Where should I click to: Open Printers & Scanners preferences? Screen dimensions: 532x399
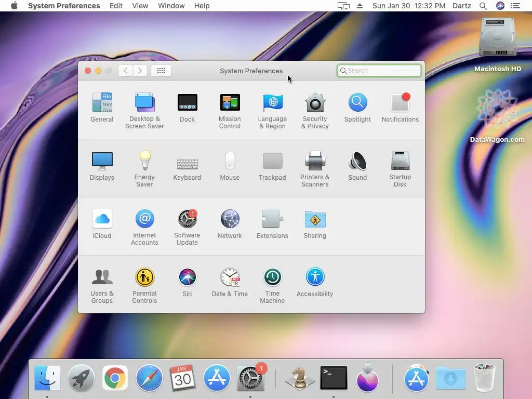point(315,169)
